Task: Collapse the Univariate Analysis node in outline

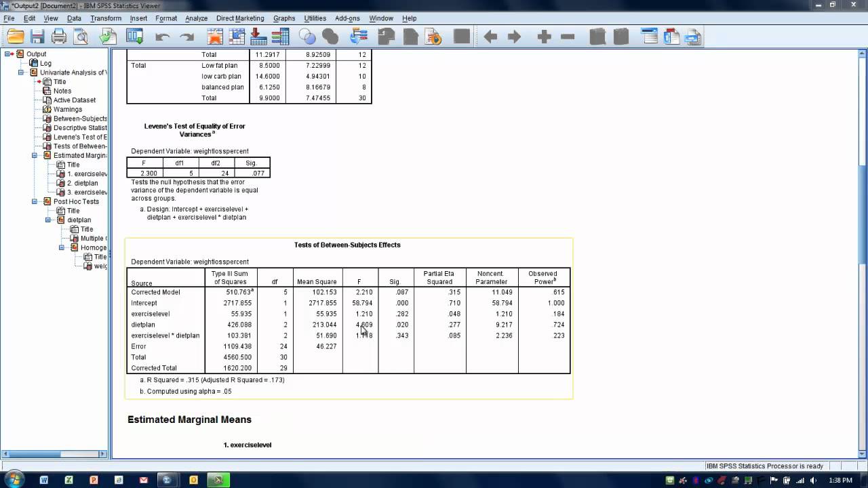Action: click(x=22, y=73)
